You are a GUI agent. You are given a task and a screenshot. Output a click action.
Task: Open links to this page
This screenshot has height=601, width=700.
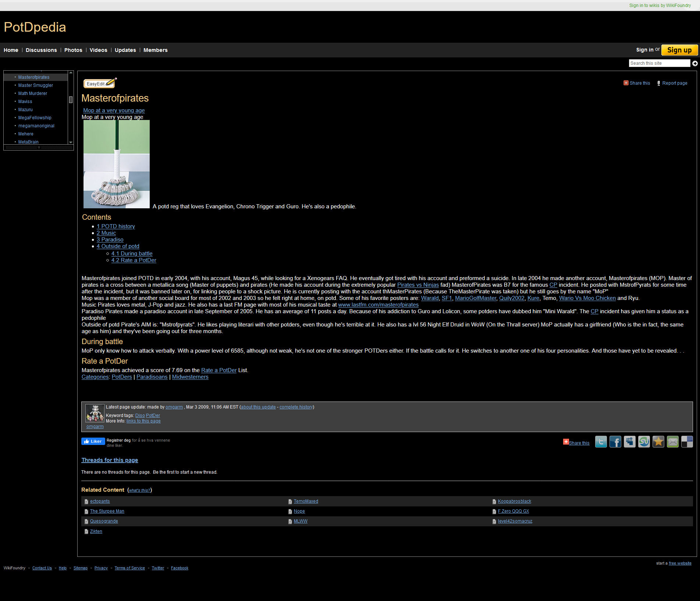point(143,421)
